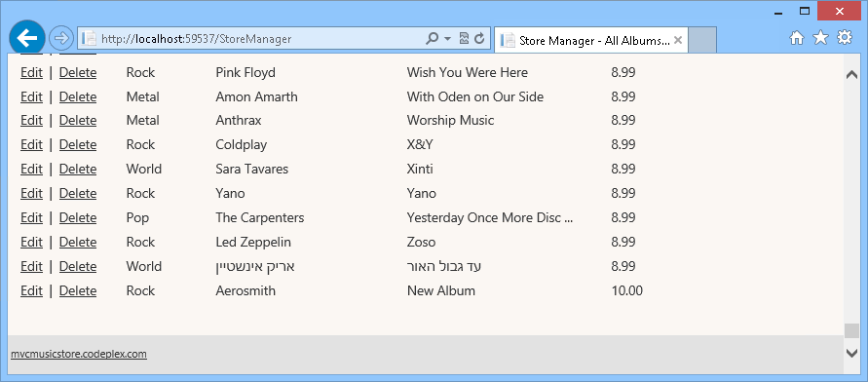
Task: Refresh the page
Action: pyautogui.click(x=480, y=38)
